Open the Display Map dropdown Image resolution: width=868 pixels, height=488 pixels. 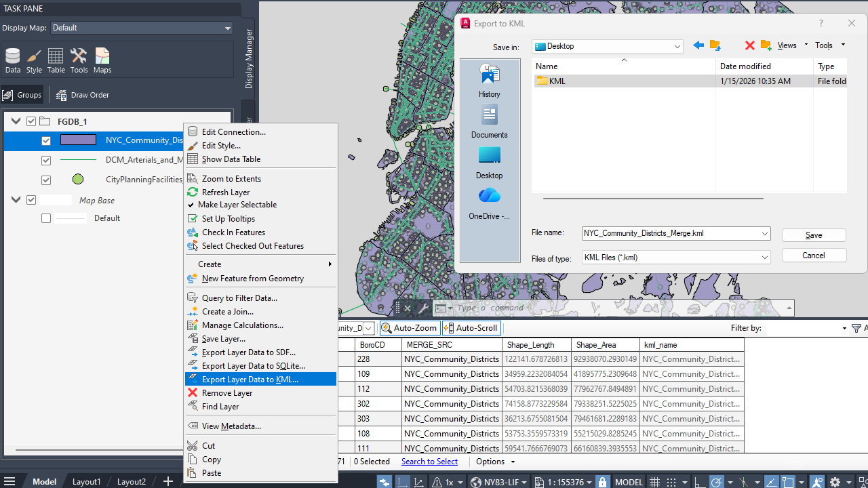pyautogui.click(x=142, y=28)
